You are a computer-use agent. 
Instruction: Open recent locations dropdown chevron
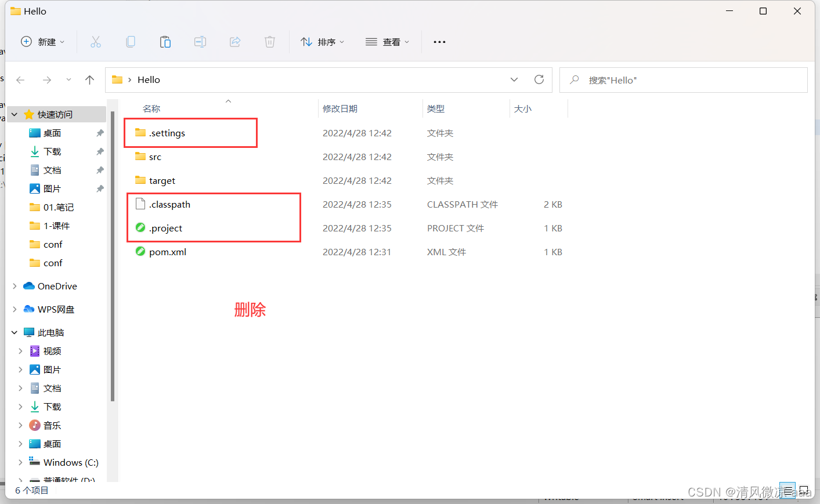(x=68, y=80)
